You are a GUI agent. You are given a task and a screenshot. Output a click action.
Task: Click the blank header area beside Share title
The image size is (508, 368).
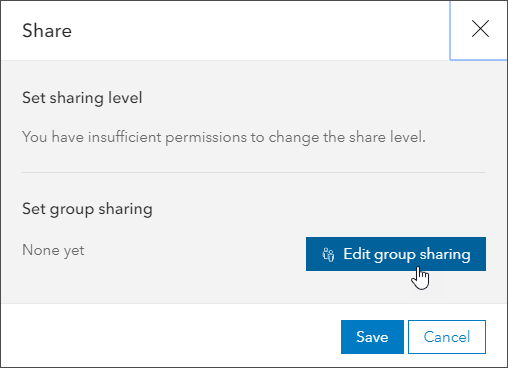(260, 31)
